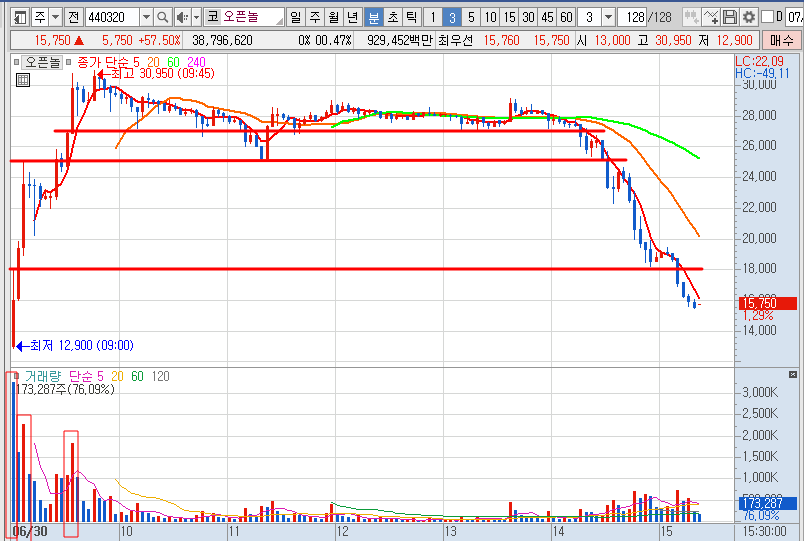Click the 173,287주(76.09%) volume readout

pyautogui.click(x=65, y=389)
